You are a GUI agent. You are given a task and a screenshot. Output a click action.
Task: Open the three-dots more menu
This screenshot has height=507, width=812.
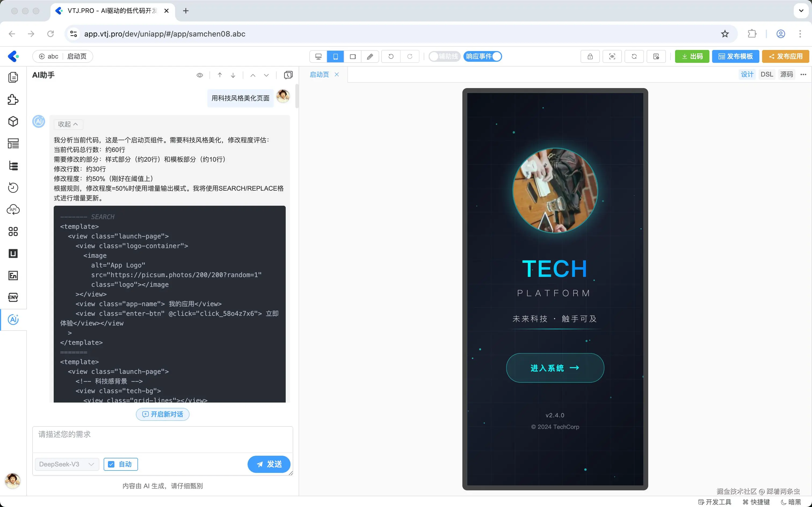pos(803,74)
